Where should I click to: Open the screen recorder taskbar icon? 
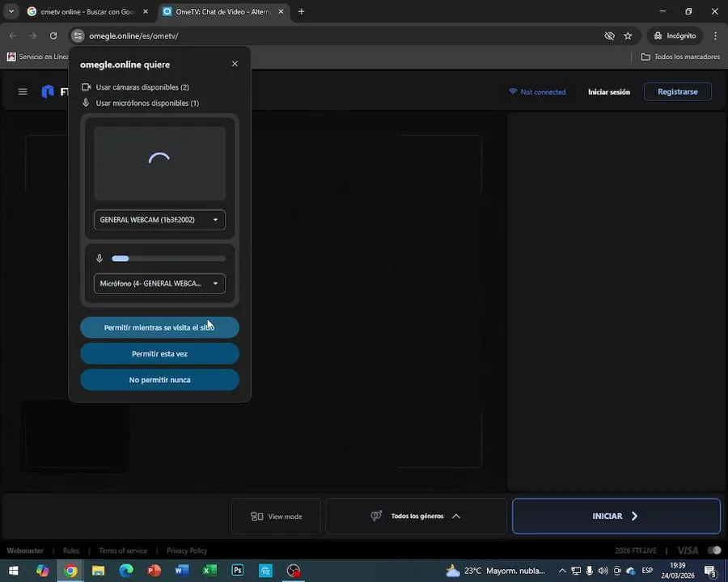tap(294, 571)
